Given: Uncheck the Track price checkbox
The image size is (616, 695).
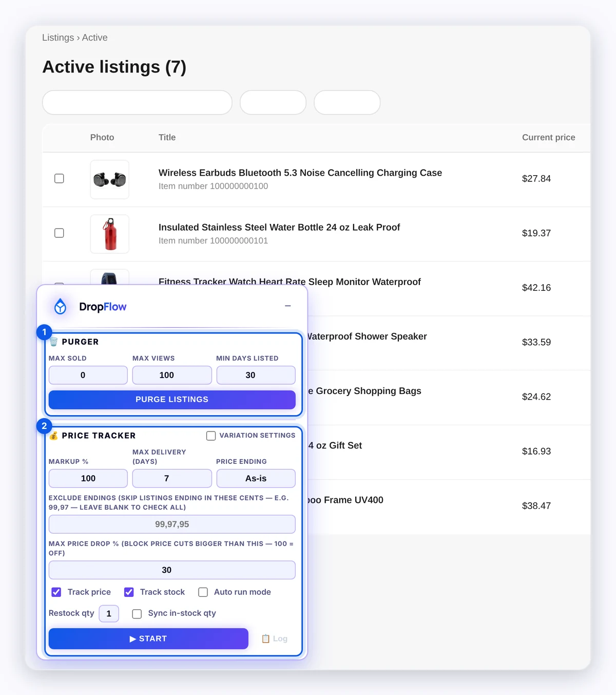Looking at the screenshot, I should point(56,592).
